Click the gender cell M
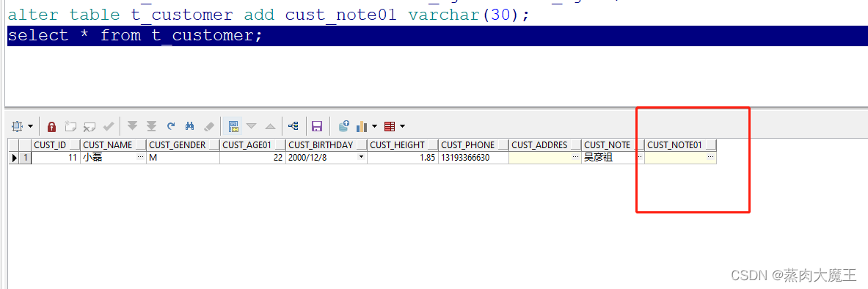Screen dimensions: 868x289 click(x=183, y=158)
